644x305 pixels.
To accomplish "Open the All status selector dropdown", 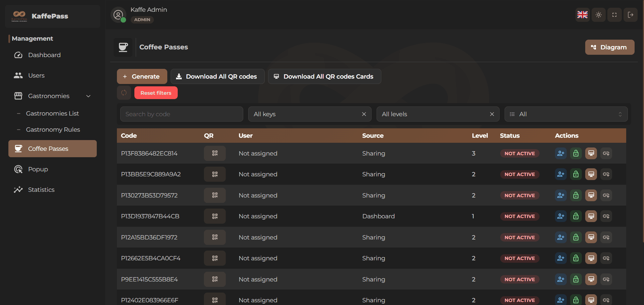I will [566, 114].
